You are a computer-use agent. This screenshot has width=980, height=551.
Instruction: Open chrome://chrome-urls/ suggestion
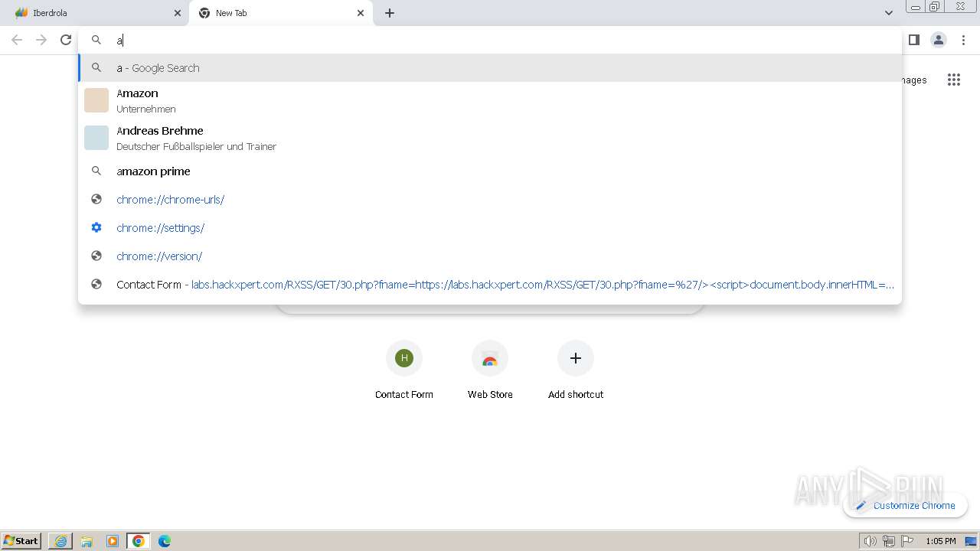pos(490,200)
